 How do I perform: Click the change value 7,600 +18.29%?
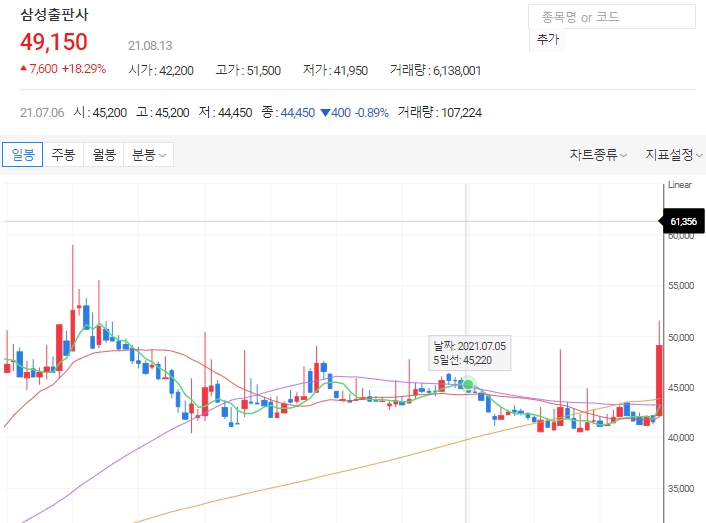[x=63, y=69]
